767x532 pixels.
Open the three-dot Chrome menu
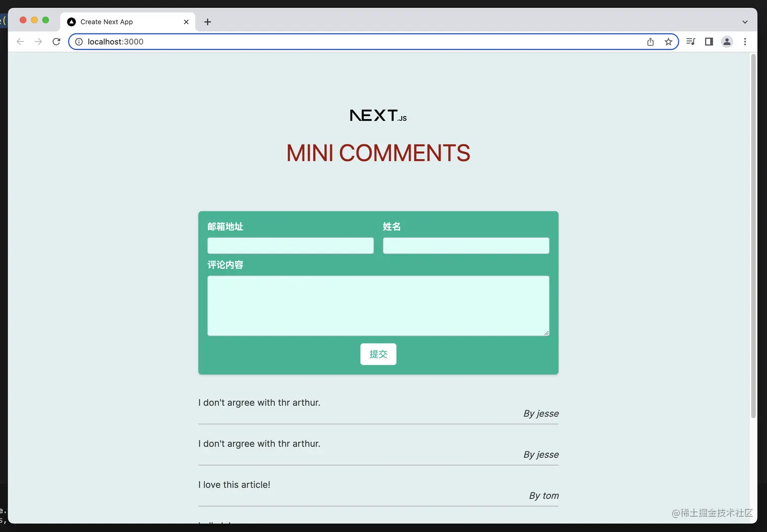pos(745,42)
